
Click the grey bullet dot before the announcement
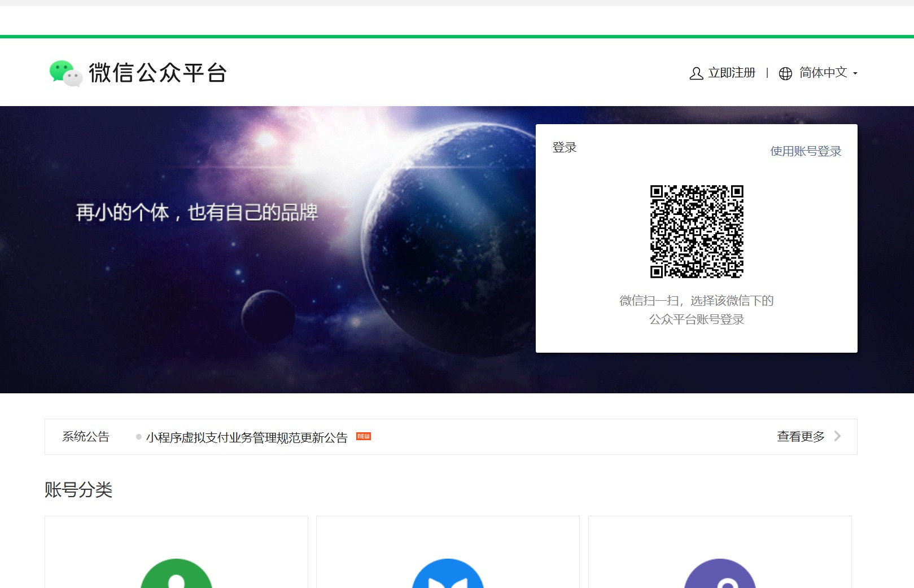139,437
